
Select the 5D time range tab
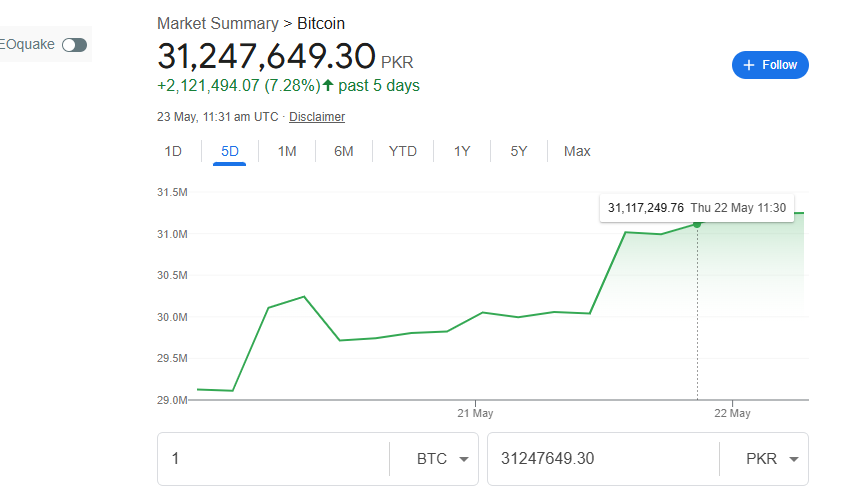click(230, 151)
